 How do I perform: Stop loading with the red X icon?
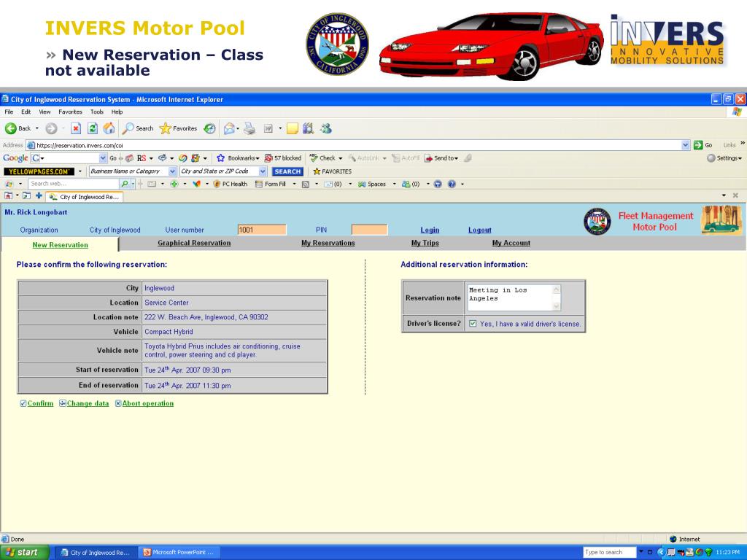pyautogui.click(x=76, y=128)
